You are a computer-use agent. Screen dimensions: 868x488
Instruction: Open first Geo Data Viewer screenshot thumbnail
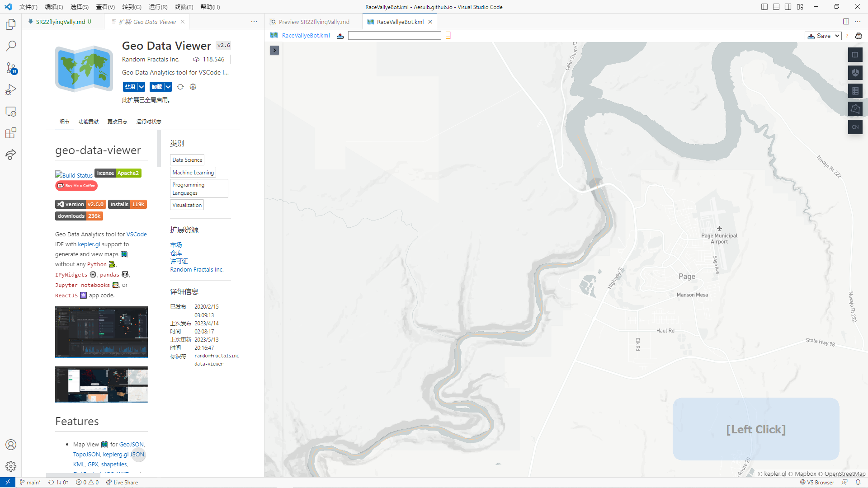pyautogui.click(x=101, y=332)
